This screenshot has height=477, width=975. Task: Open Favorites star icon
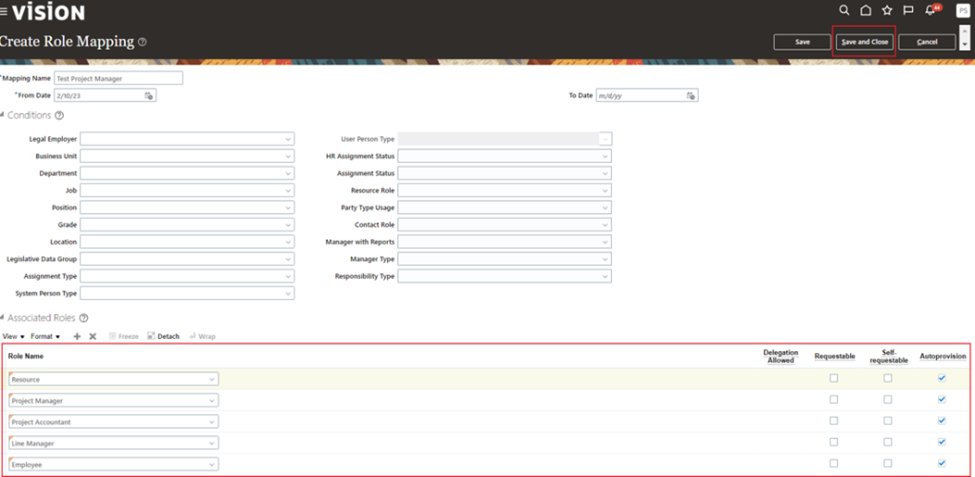887,10
